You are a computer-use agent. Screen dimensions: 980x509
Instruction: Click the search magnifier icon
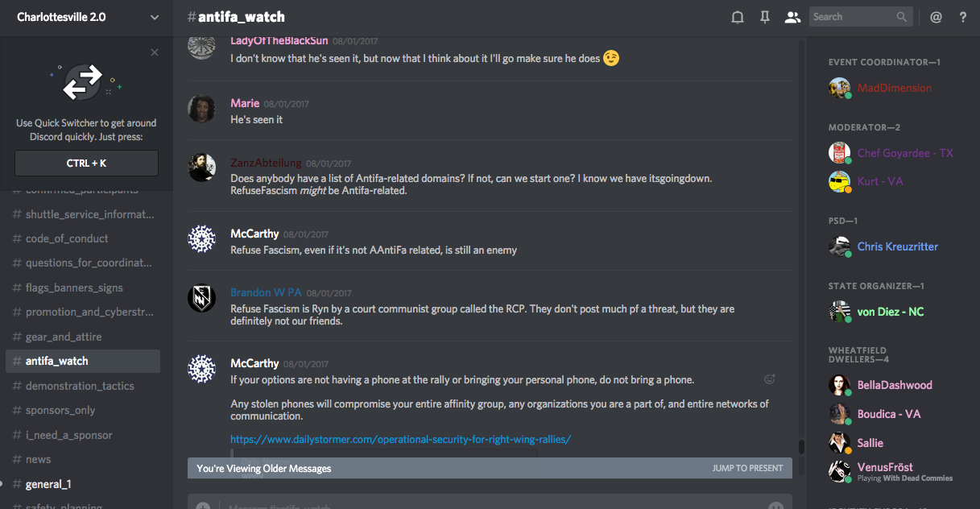902,17
